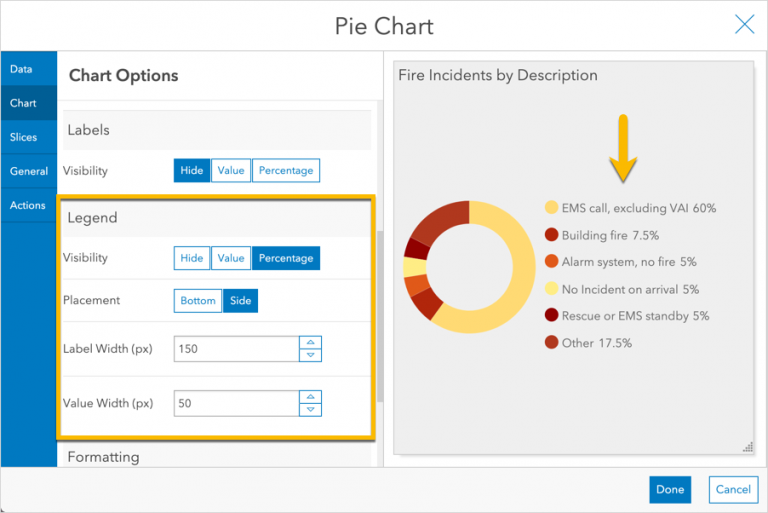Decrease Value Width with down arrow
The height and width of the screenshot is (513, 768).
coord(310,409)
